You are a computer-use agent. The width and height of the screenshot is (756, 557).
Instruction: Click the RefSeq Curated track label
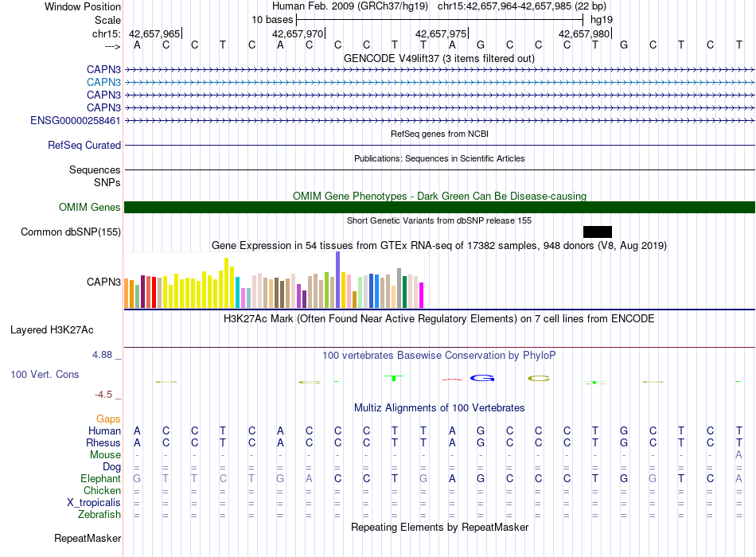coord(84,145)
